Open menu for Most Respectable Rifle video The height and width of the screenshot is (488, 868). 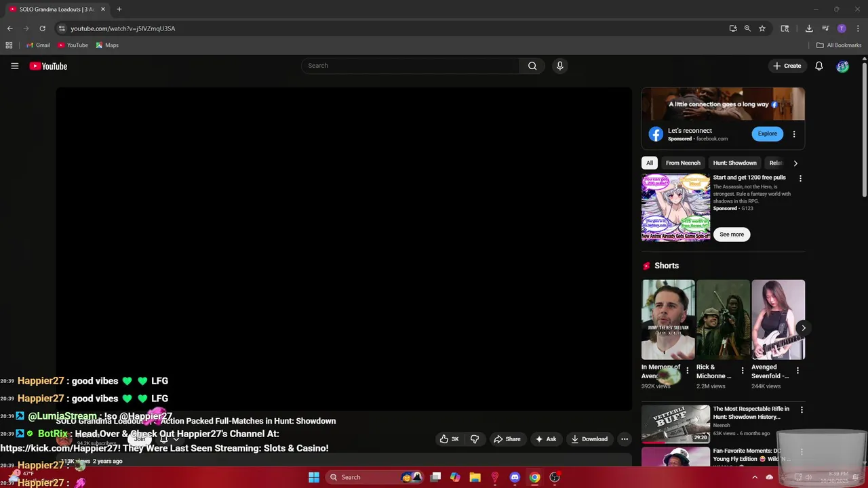[x=802, y=410]
